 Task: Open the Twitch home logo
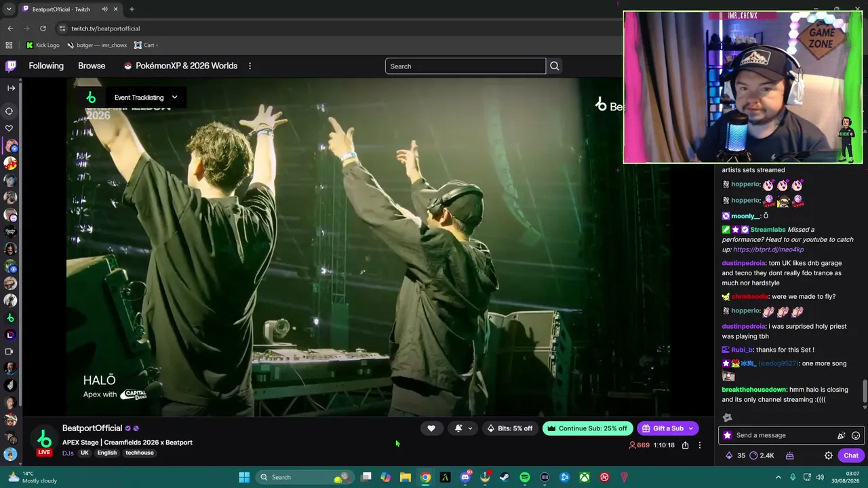(x=11, y=66)
